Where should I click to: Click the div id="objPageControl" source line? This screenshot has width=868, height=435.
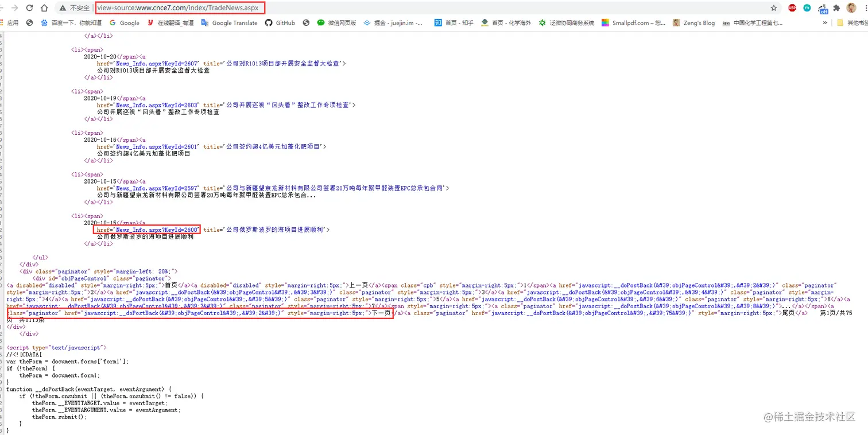(x=102, y=278)
